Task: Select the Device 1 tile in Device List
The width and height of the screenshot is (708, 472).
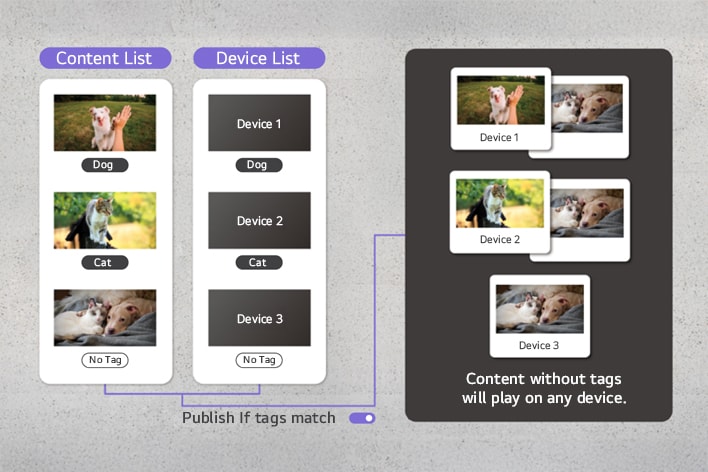Action: tap(259, 123)
